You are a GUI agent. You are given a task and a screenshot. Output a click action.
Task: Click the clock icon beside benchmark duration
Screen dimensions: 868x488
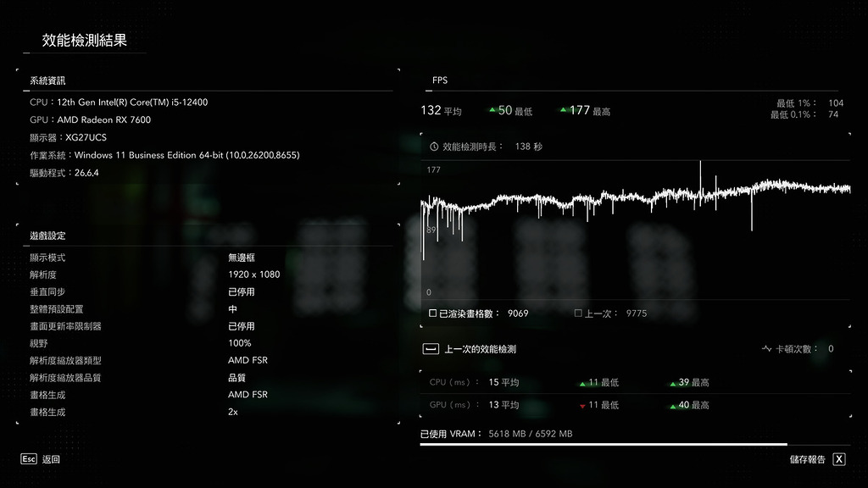click(434, 147)
